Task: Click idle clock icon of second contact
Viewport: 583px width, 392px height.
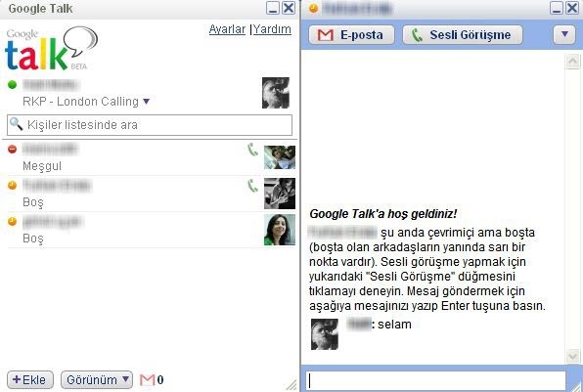Action: pyautogui.click(x=13, y=185)
